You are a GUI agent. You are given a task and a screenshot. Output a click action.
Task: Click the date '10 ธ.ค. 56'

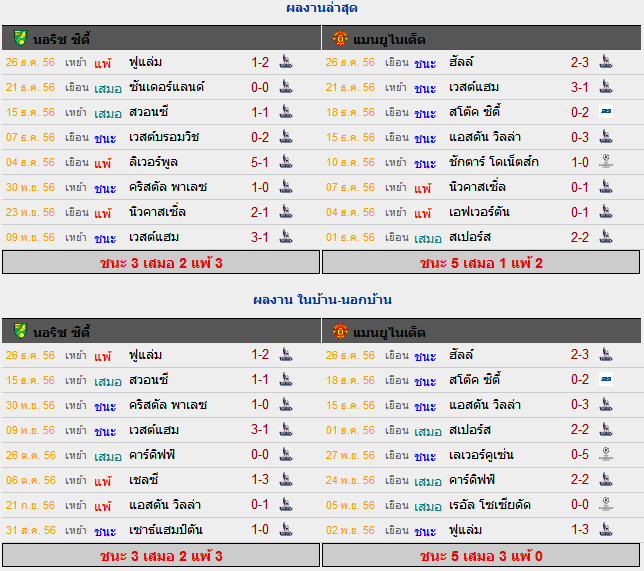tap(350, 162)
